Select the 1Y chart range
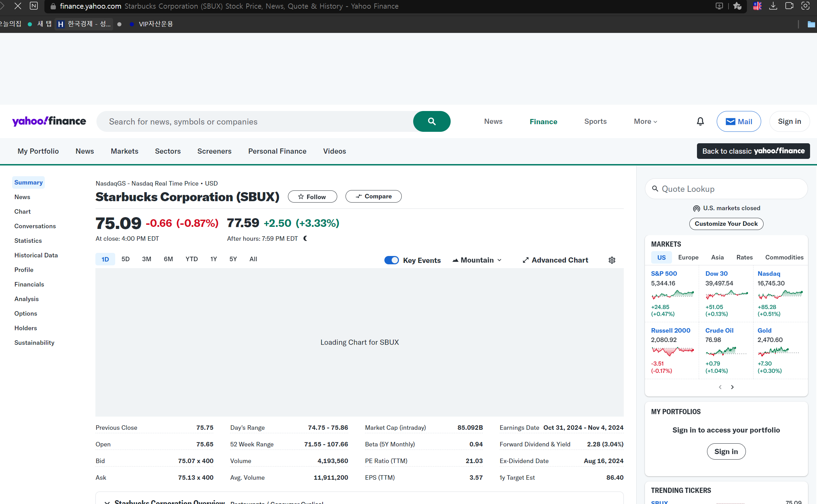The image size is (817, 504). [213, 259]
